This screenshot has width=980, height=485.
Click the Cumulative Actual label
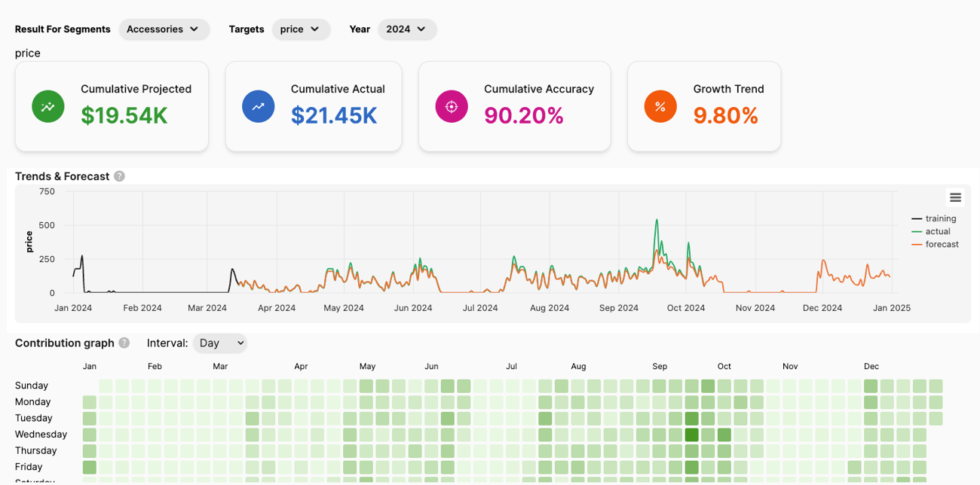(338, 89)
